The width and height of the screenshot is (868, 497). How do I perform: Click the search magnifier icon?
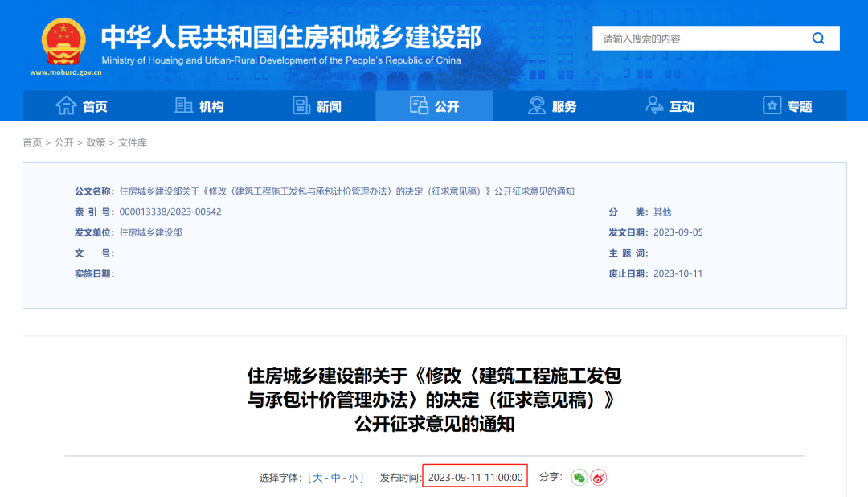pyautogui.click(x=818, y=38)
